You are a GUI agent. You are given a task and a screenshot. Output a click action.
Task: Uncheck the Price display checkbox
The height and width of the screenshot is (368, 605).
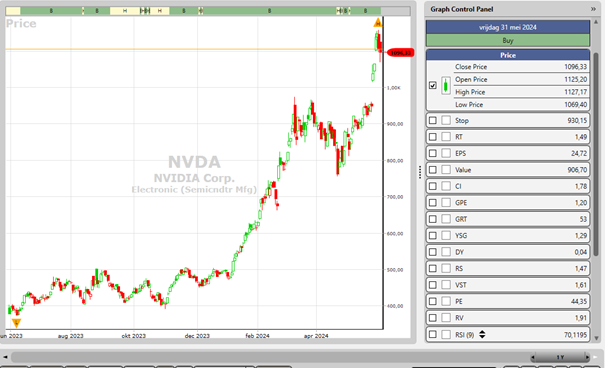pos(433,86)
